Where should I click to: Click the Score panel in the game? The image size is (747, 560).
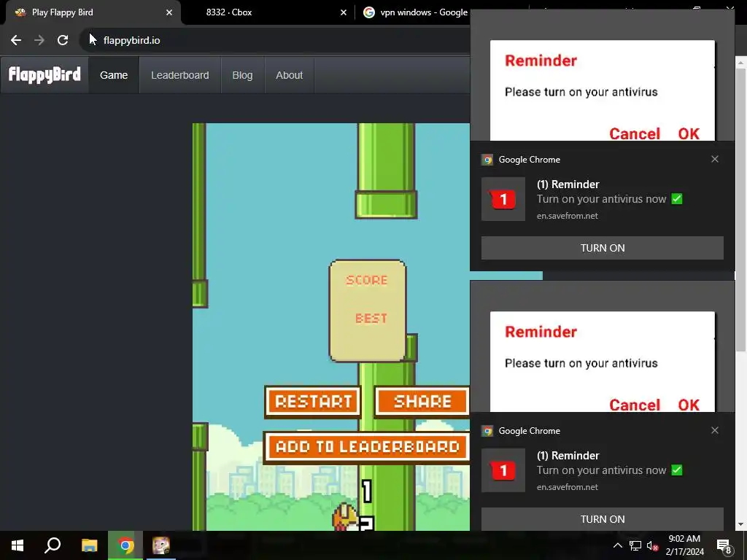(368, 311)
